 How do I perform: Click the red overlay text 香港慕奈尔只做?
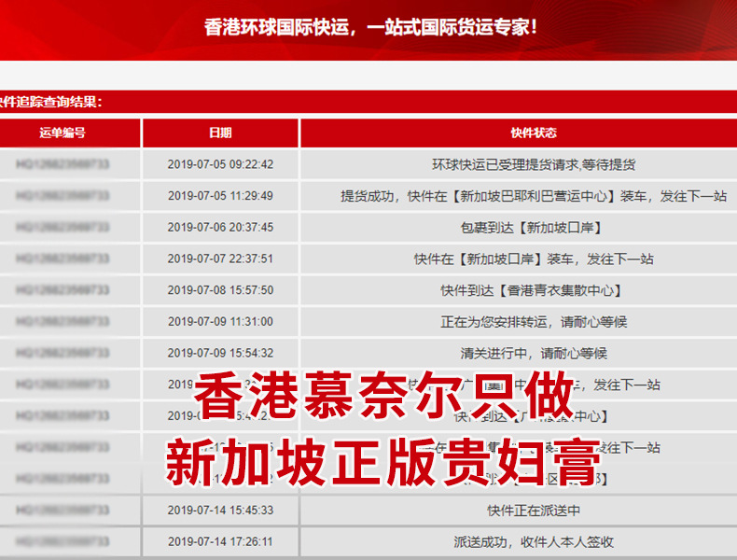(x=382, y=400)
